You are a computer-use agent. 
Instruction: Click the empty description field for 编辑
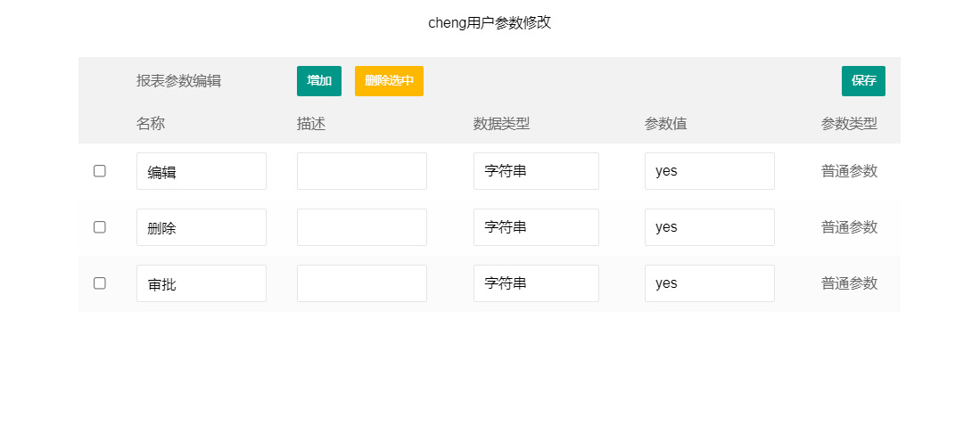tap(361, 171)
